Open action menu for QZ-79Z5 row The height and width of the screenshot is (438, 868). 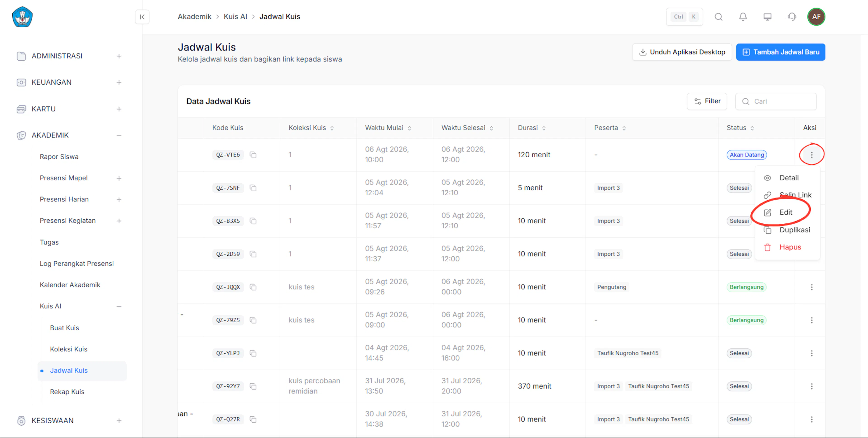click(x=812, y=320)
